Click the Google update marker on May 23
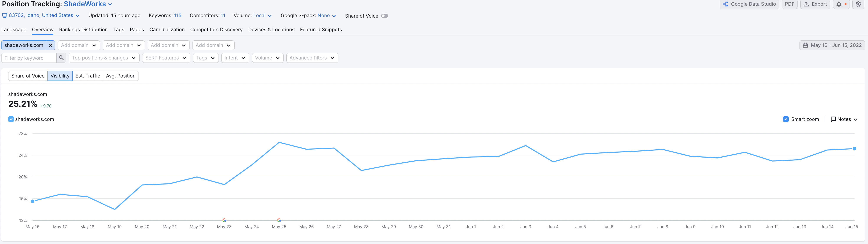The height and width of the screenshot is (244, 868). click(x=224, y=220)
